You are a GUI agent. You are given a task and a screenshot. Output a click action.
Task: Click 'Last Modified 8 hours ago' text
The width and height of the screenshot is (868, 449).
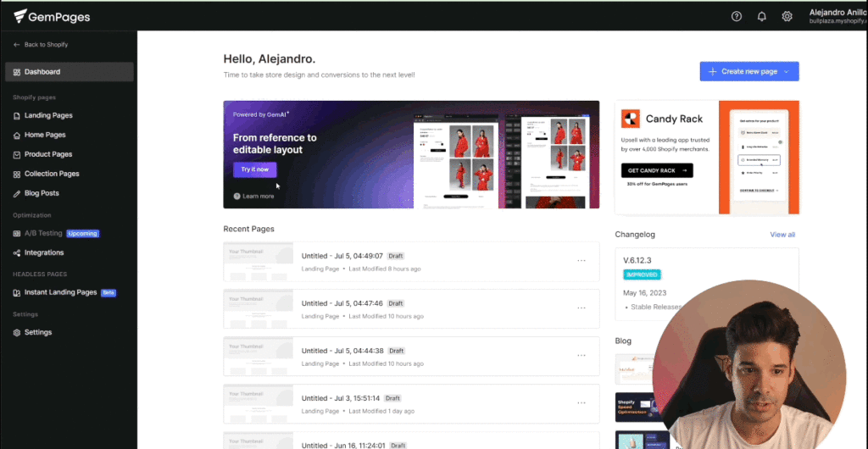pos(385,269)
